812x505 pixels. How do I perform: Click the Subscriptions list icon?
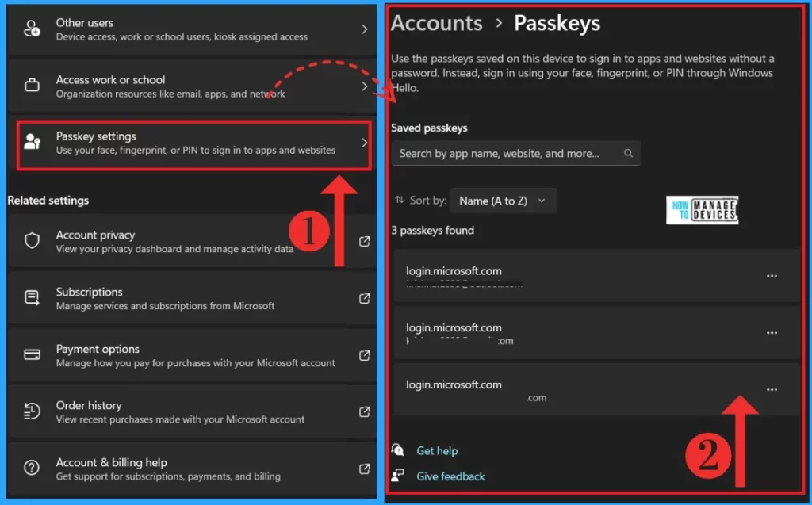[32, 298]
